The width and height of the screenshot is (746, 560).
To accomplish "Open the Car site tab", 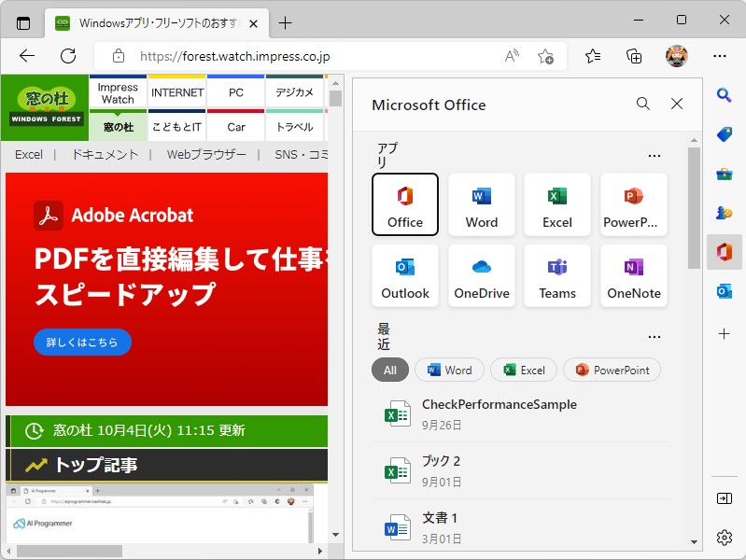I will [x=236, y=127].
